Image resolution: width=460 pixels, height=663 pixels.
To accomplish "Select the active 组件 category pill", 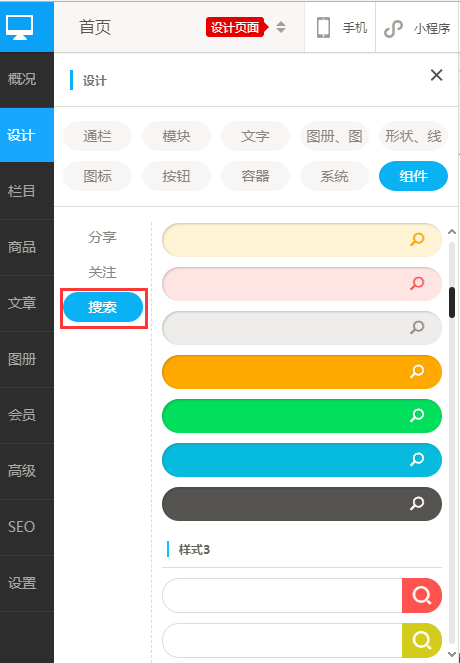I will 413,176.
